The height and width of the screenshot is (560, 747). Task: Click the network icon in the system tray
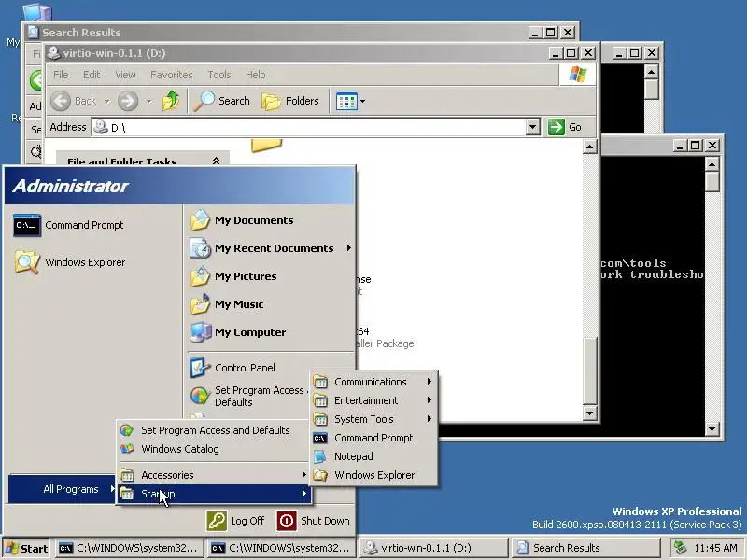(681, 548)
